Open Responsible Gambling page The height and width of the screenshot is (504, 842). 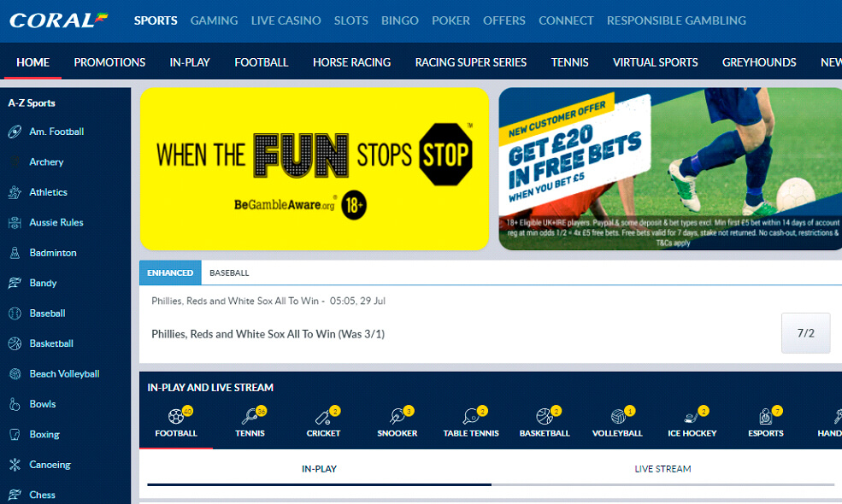677,21
